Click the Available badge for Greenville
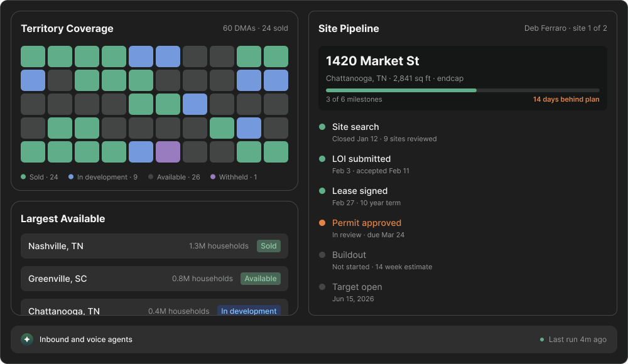The height and width of the screenshot is (364, 628). click(x=261, y=279)
